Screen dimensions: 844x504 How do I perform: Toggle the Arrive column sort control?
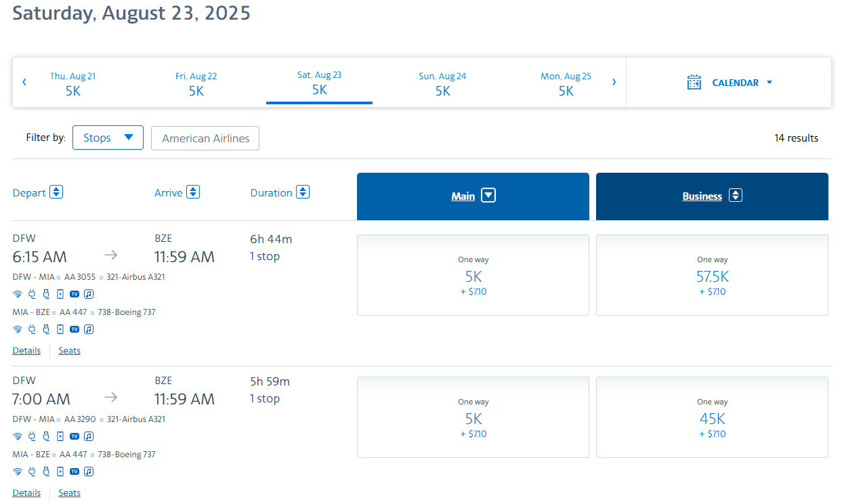pos(194,192)
